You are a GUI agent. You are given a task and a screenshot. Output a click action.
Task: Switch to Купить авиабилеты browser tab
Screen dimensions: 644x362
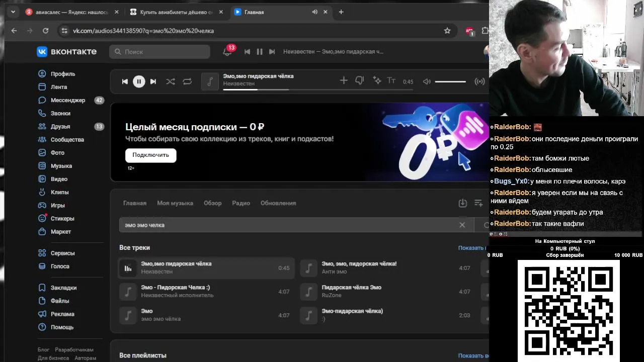[176, 12]
